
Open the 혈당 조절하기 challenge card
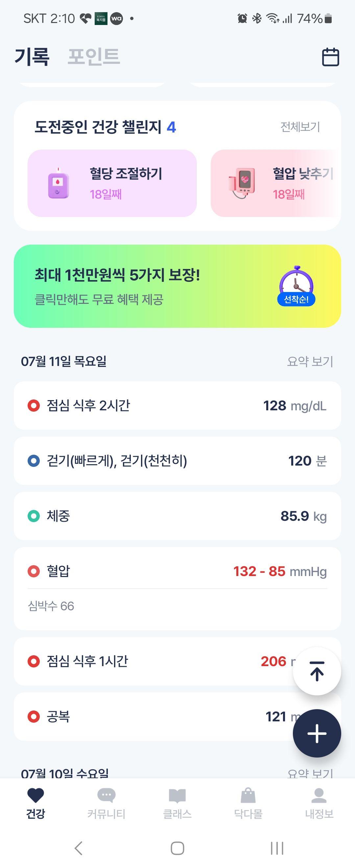coord(112,183)
